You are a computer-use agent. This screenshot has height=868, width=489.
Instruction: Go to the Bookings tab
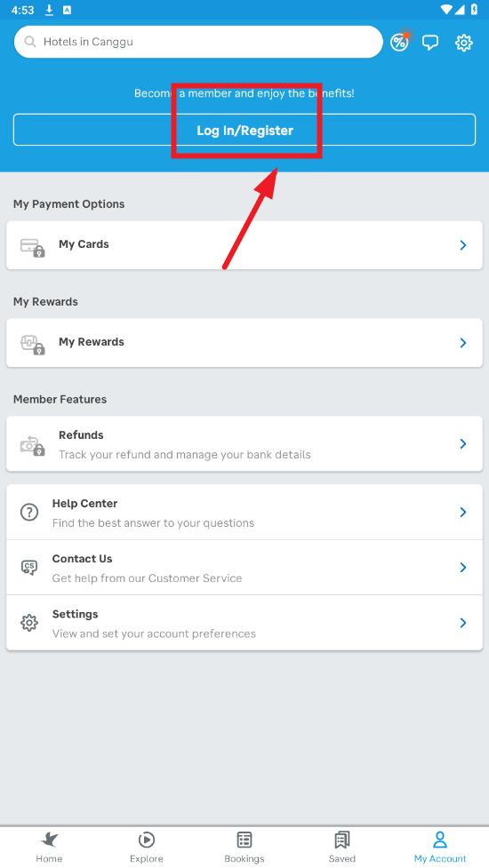click(x=244, y=847)
